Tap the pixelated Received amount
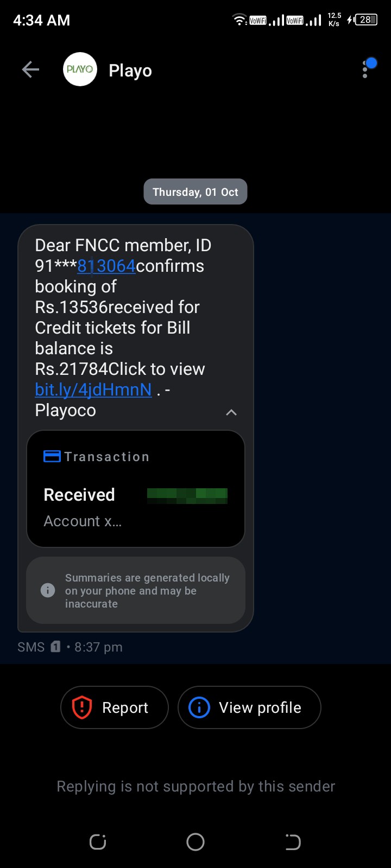 [187, 495]
